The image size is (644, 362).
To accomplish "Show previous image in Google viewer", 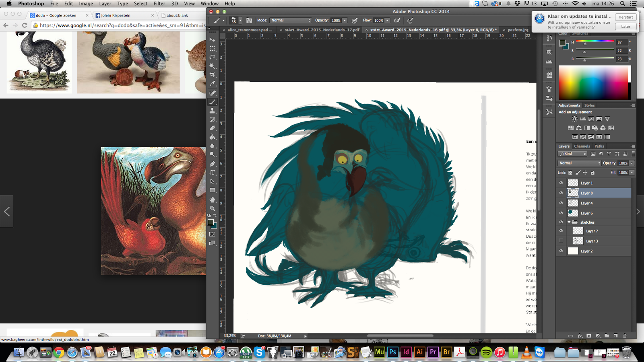I will point(7,212).
